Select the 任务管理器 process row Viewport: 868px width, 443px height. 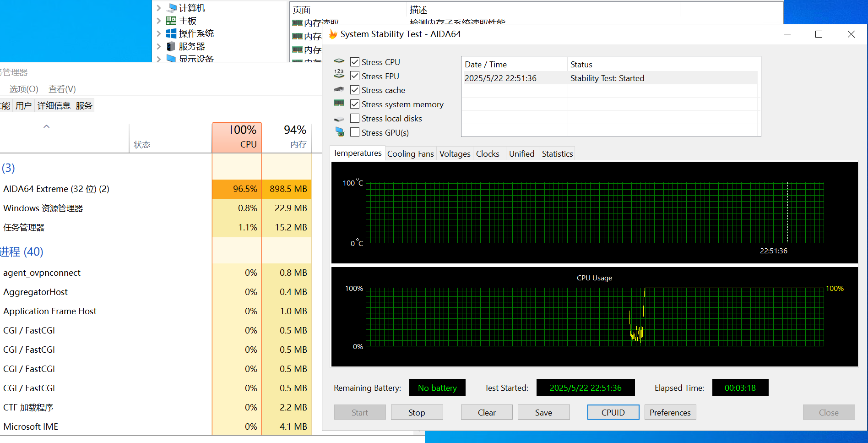pyautogui.click(x=156, y=227)
